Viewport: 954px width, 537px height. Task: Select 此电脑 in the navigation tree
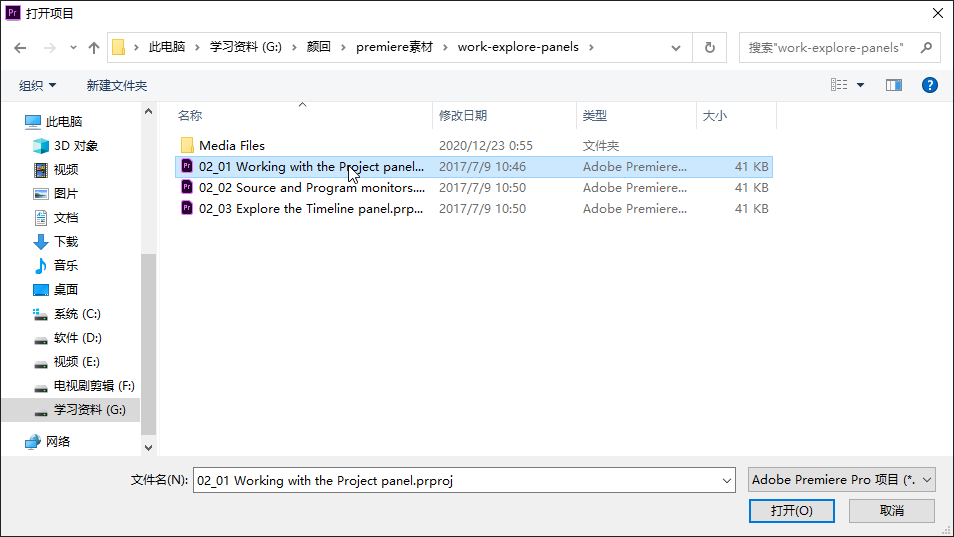(x=64, y=122)
